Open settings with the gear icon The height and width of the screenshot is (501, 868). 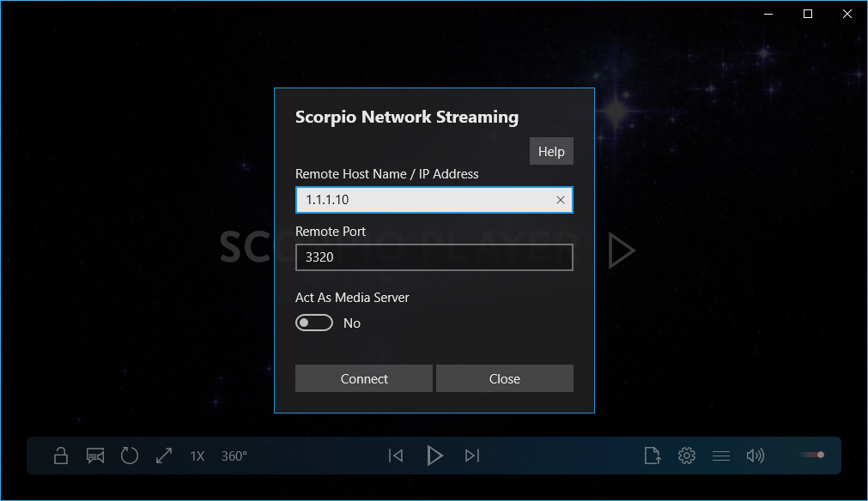[x=687, y=456]
